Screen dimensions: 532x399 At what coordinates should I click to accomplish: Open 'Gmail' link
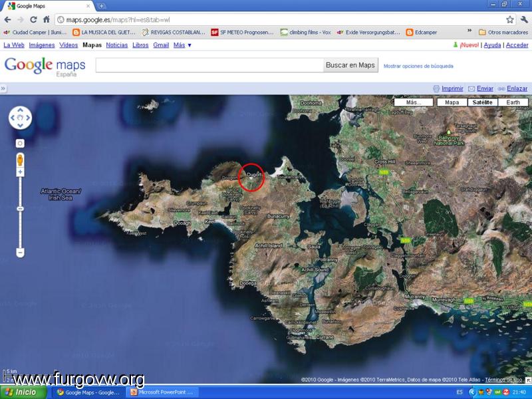161,45
